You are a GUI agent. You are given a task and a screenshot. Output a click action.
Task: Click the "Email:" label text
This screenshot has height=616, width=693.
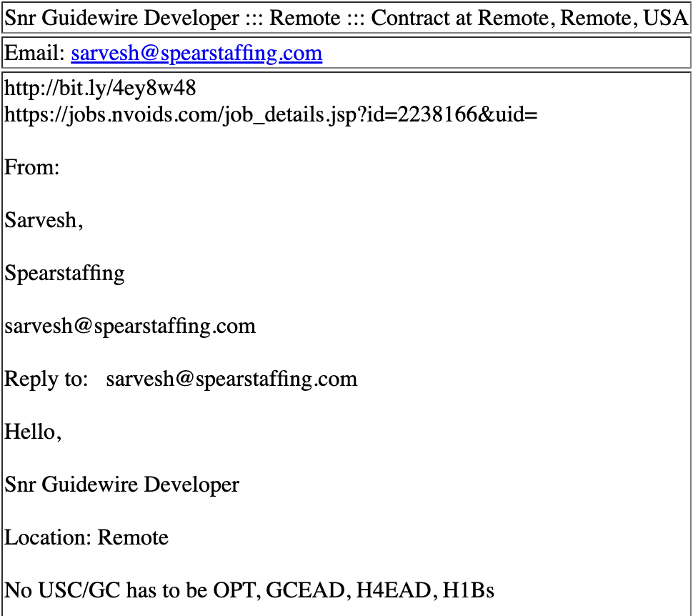coord(36,53)
